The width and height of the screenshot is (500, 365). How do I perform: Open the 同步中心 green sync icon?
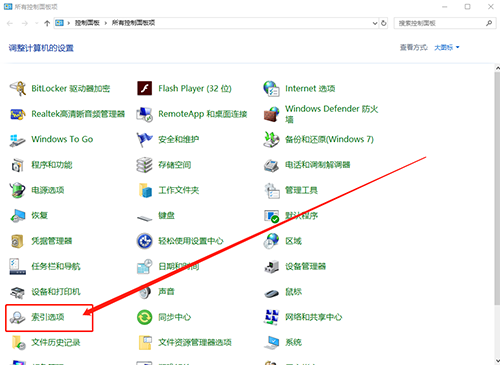[x=145, y=317]
